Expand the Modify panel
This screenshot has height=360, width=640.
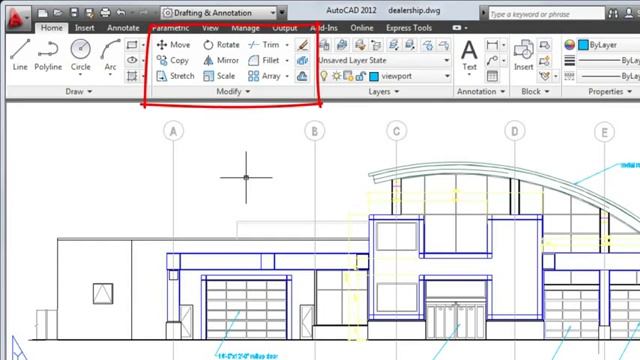[233, 91]
